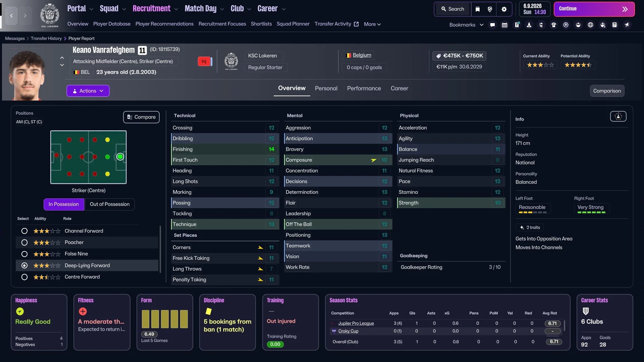Viewport: 644px width, 362px height.
Task: Click the Search input field
Action: (x=453, y=9)
